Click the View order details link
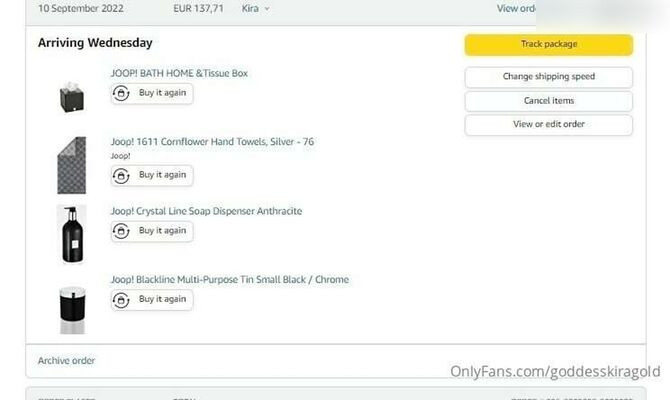 click(x=516, y=9)
